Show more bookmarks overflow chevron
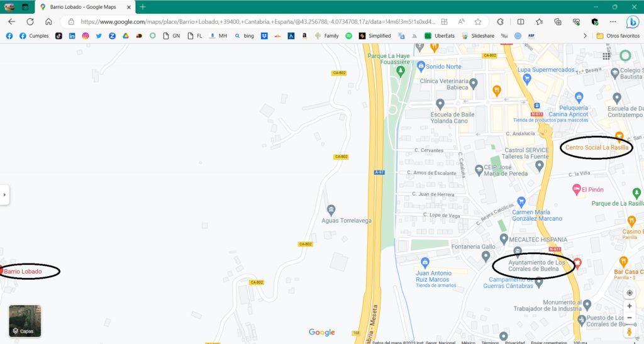 [x=585, y=36]
